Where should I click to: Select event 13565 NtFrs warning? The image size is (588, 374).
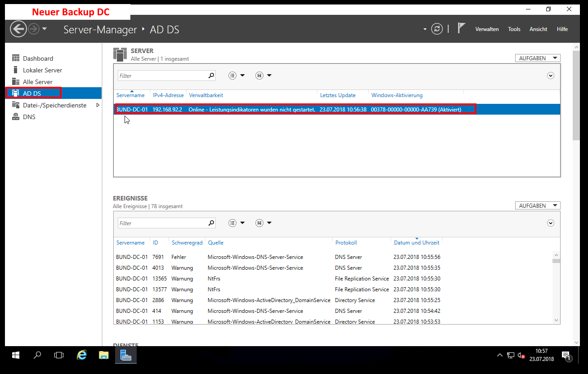click(x=333, y=279)
